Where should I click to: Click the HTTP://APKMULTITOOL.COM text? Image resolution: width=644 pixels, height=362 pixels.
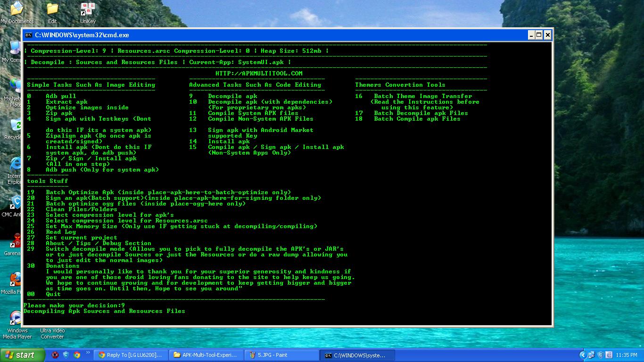click(259, 74)
